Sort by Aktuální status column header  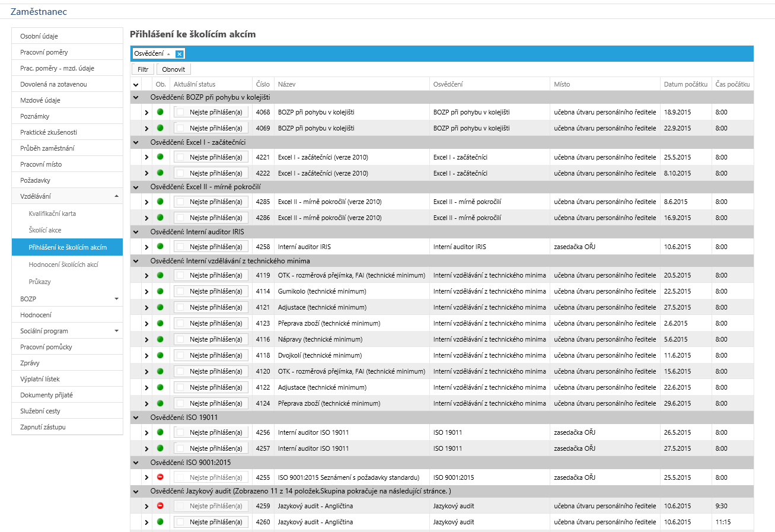pos(211,84)
